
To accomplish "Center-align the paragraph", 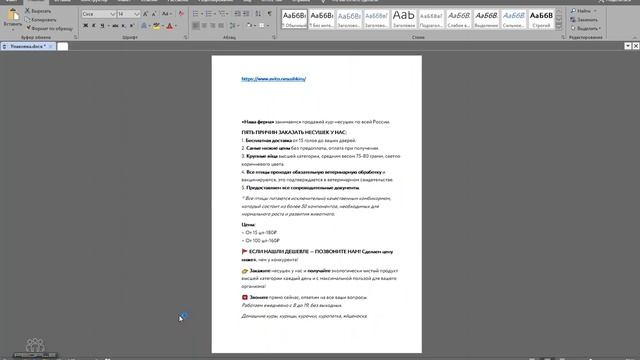I will (204, 26).
